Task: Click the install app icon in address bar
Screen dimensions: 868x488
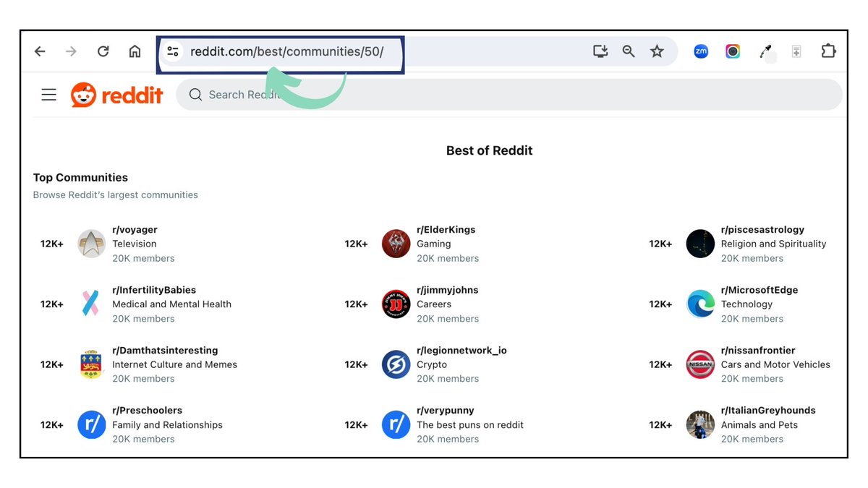Action: tap(600, 51)
